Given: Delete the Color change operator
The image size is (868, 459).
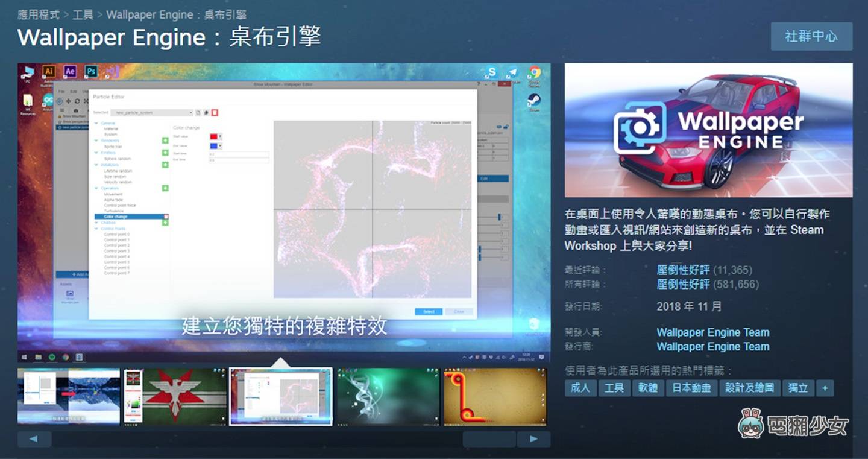Looking at the screenshot, I should coord(166,216).
